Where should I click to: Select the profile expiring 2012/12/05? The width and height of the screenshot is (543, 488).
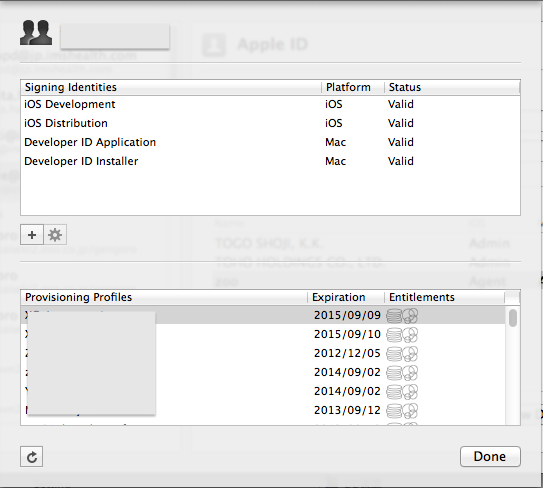263,353
